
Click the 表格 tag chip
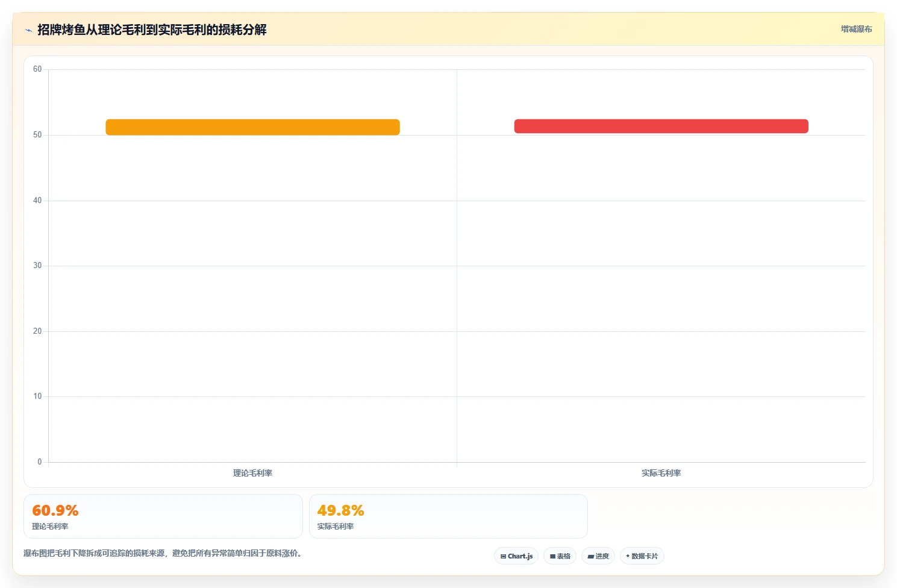pyautogui.click(x=560, y=556)
